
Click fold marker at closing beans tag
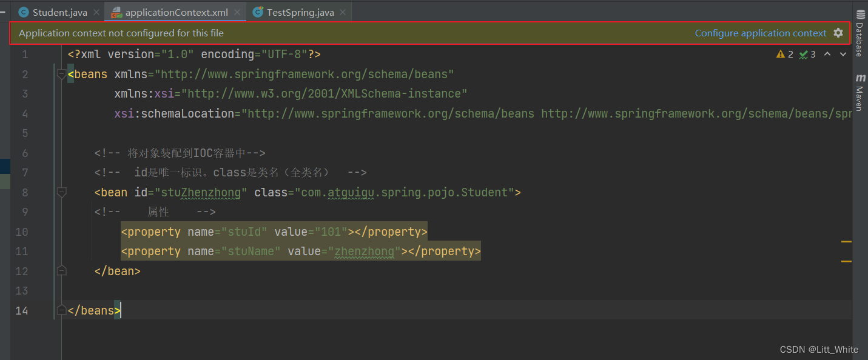pyautogui.click(x=61, y=310)
